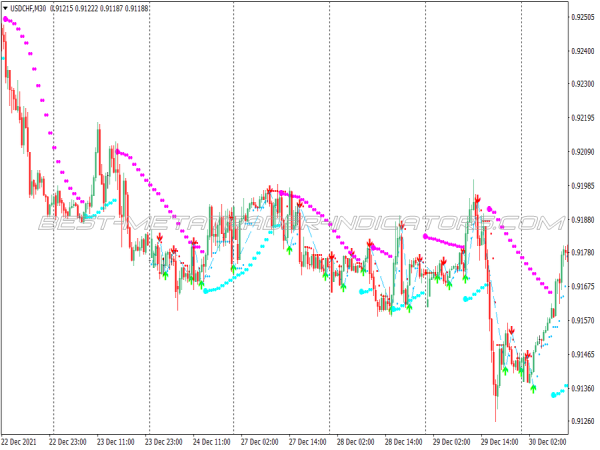Screen dimensions: 600x450
Task: Click the 28 Dec 02:00 time label
Action: 355,442
